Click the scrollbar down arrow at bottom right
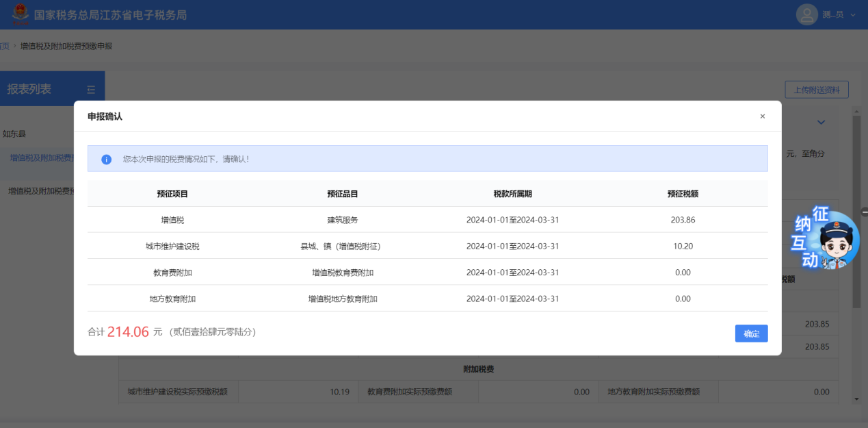Viewport: 868px width, 428px height. [x=856, y=399]
